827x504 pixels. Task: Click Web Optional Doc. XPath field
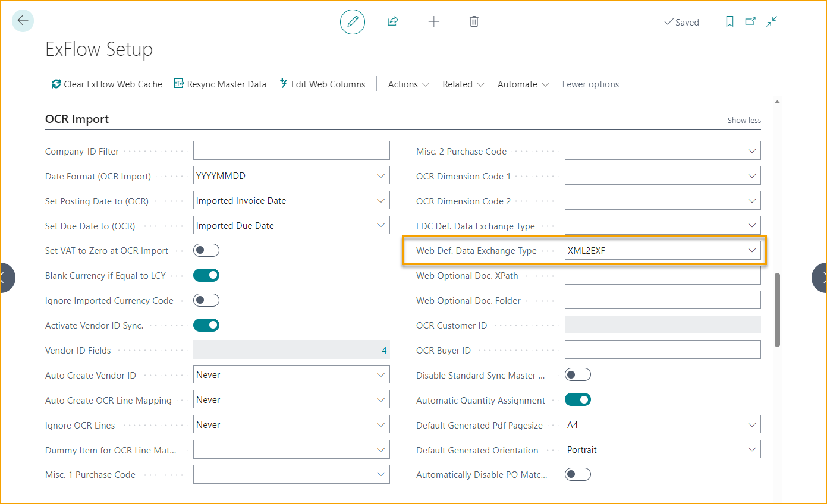click(x=663, y=275)
